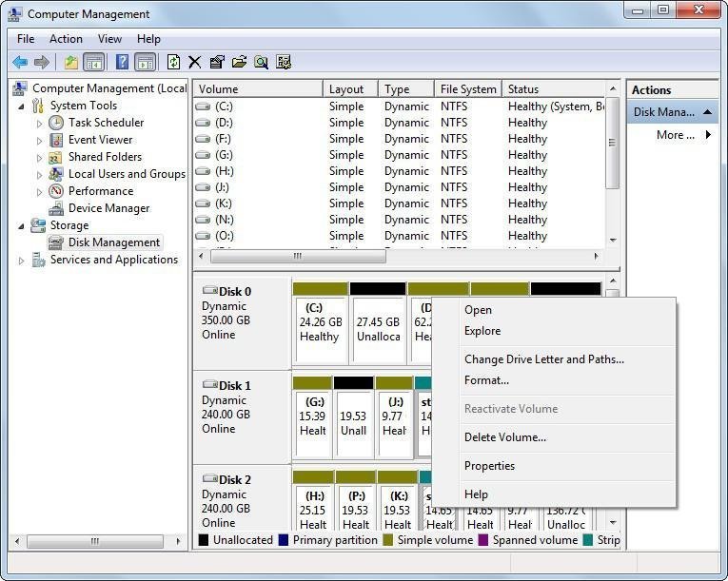Image resolution: width=728 pixels, height=581 pixels.
Task: Click the Refresh toolbar icon
Action: pyautogui.click(x=173, y=63)
